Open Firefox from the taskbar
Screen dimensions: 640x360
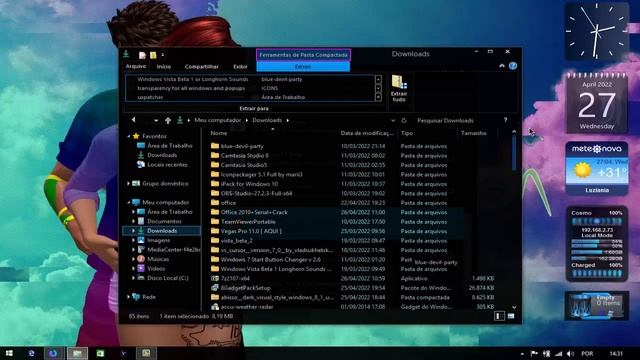pos(53,353)
